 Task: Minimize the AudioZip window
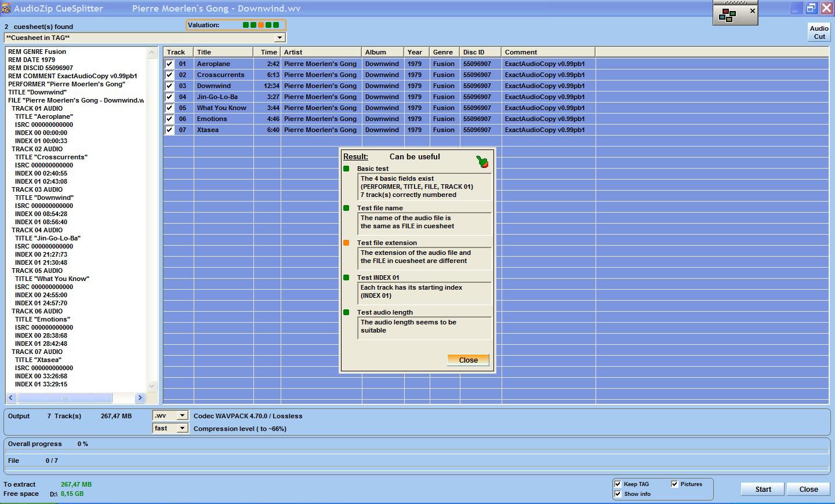(x=796, y=8)
